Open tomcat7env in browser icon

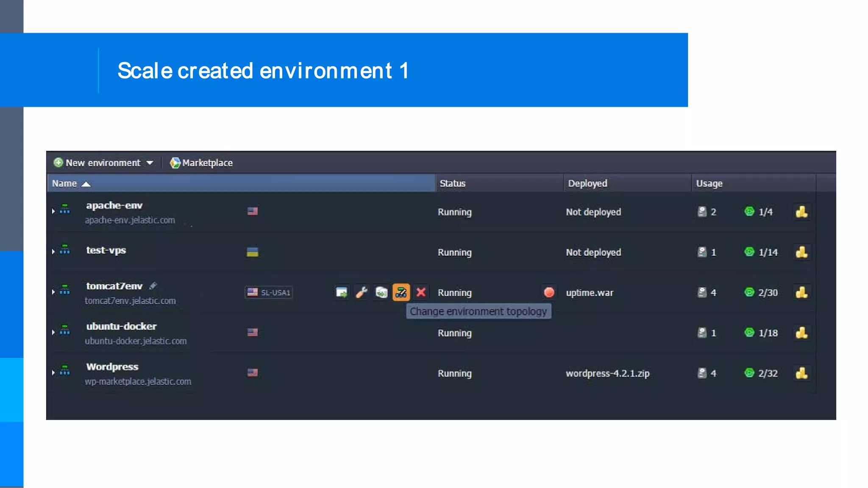coord(342,292)
